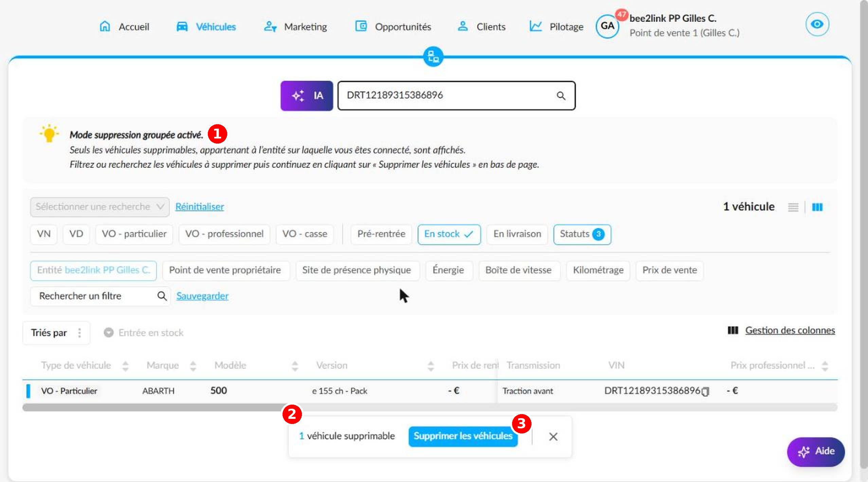Toggle the VD filter chip
Image resolution: width=868 pixels, height=482 pixels.
(76, 234)
